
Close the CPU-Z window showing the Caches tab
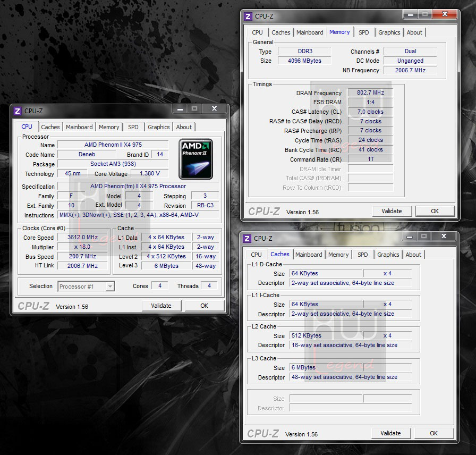pyautogui.click(x=444, y=237)
